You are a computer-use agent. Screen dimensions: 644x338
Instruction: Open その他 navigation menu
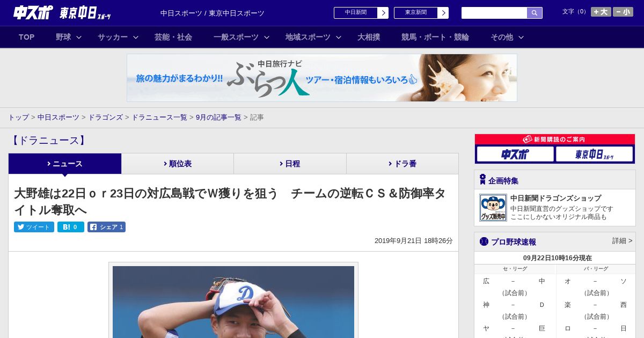coord(502,37)
